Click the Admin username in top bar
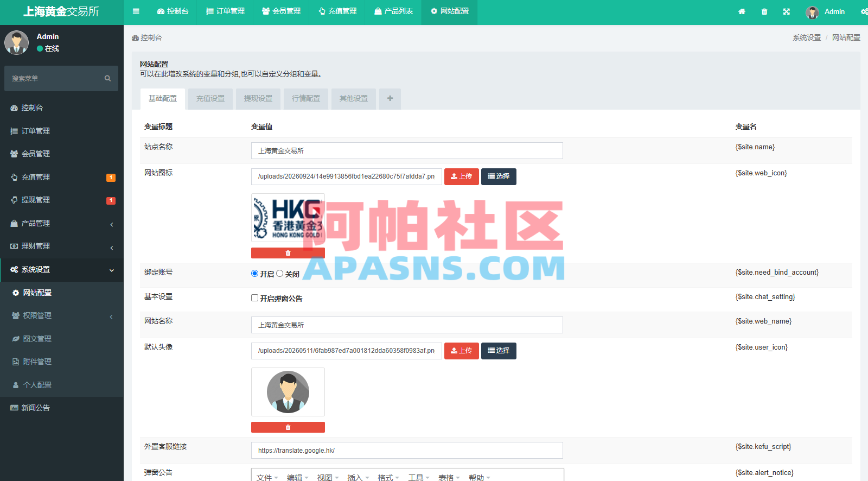 click(x=834, y=11)
